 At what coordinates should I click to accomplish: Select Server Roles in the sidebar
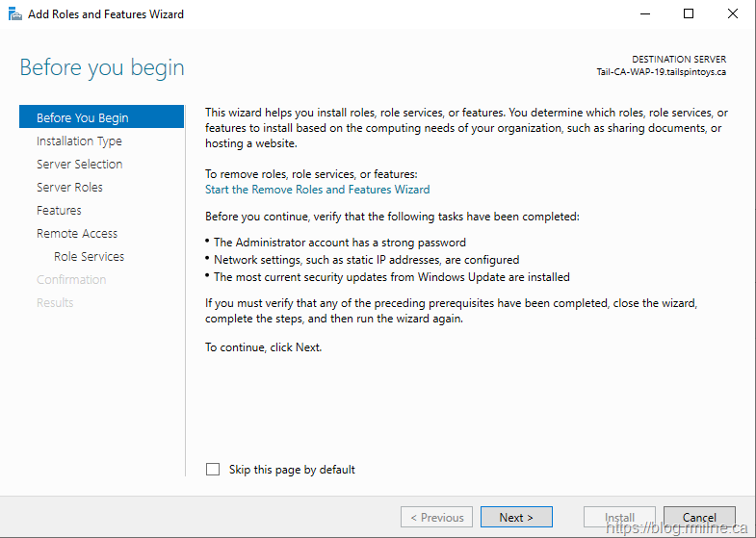69,188
